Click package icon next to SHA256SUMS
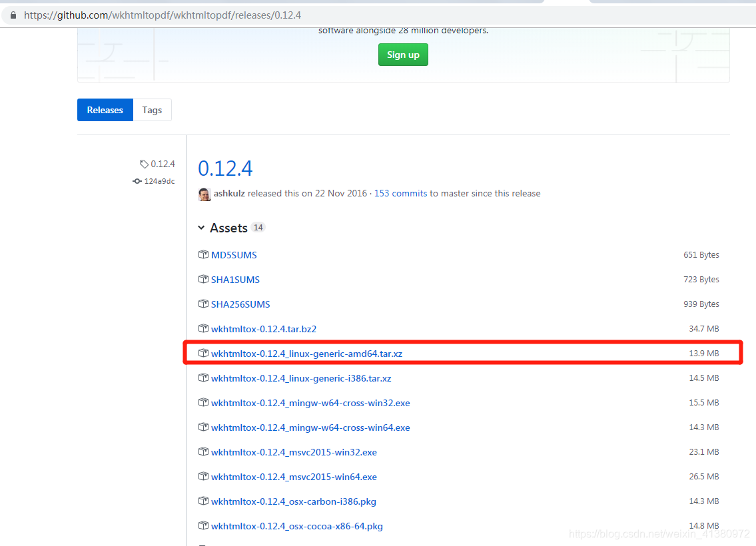 tap(203, 304)
